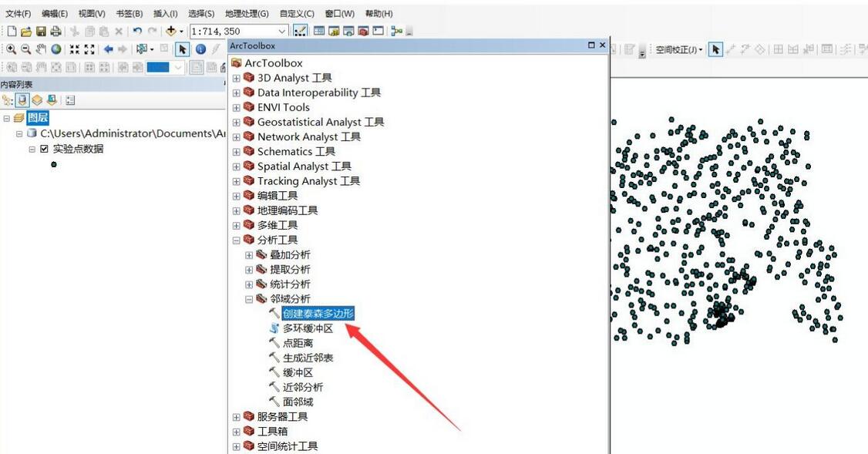
Task: Select the Spatial Adjustment pointer tool
Action: [x=716, y=50]
